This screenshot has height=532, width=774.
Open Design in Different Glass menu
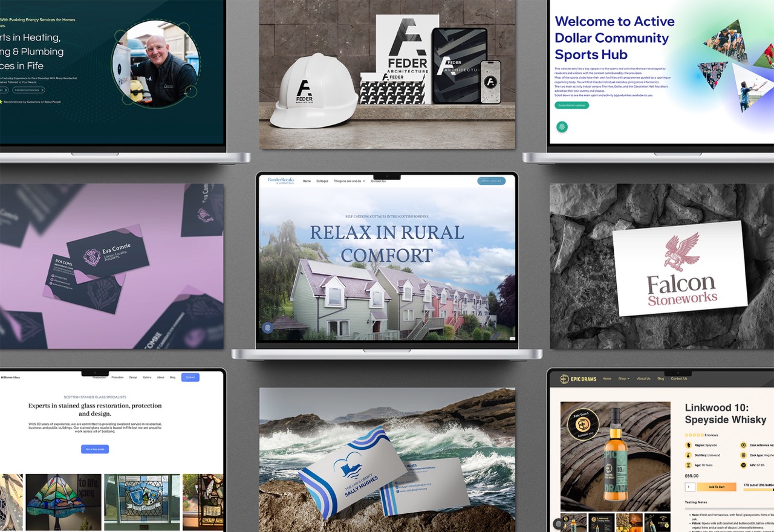[x=133, y=377]
